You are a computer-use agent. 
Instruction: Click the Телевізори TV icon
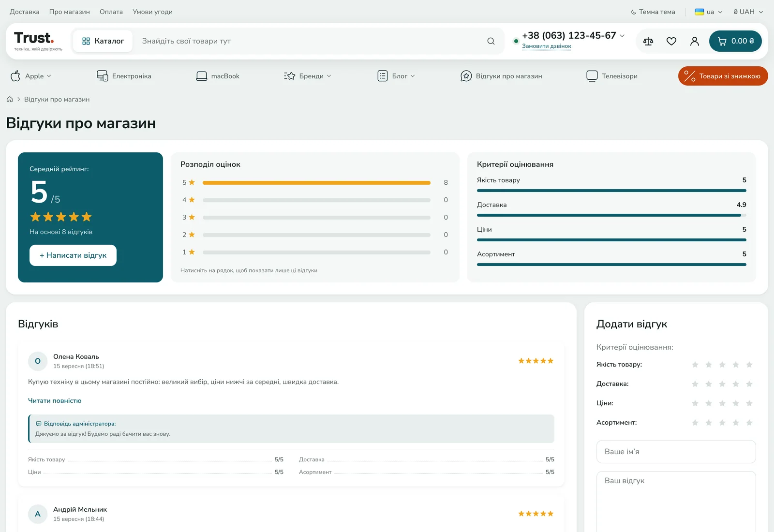tap(592, 76)
